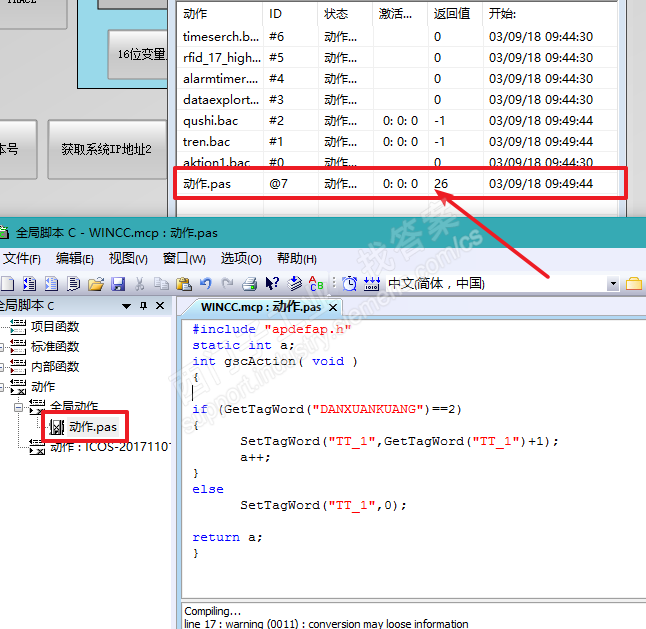
Task: Click the "return a;" code line
Action: tap(227, 537)
